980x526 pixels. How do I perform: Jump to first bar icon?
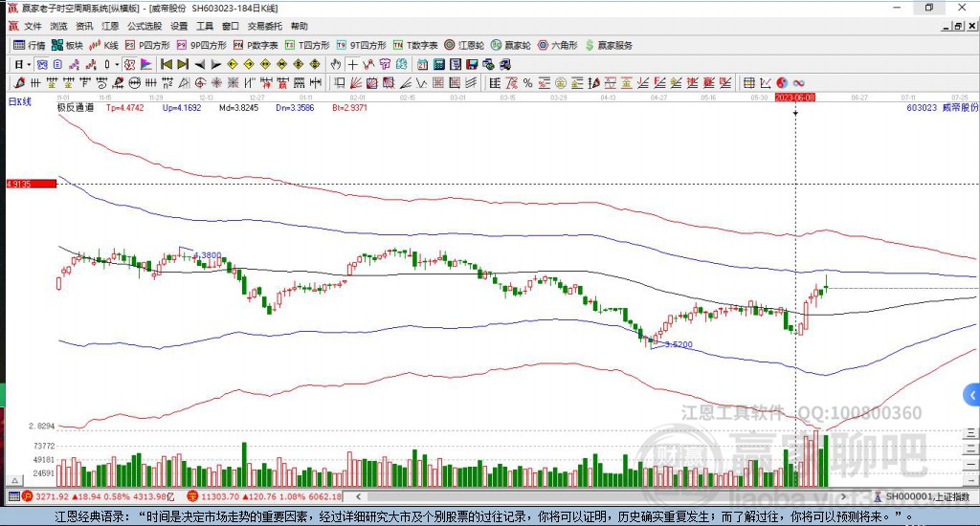click(167, 64)
